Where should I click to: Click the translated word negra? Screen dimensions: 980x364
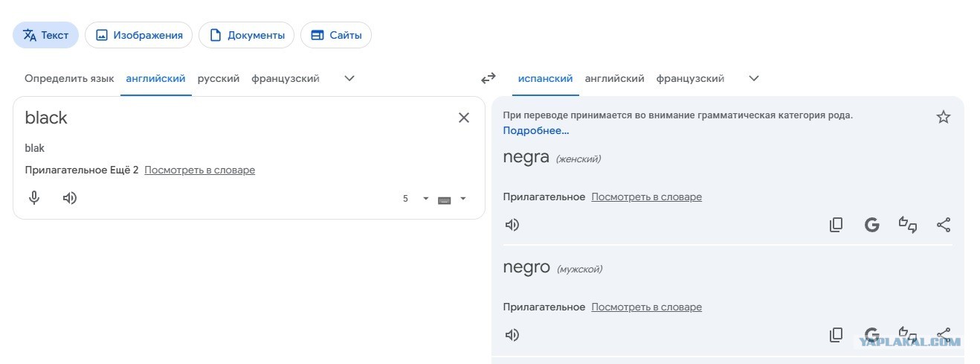(x=526, y=157)
